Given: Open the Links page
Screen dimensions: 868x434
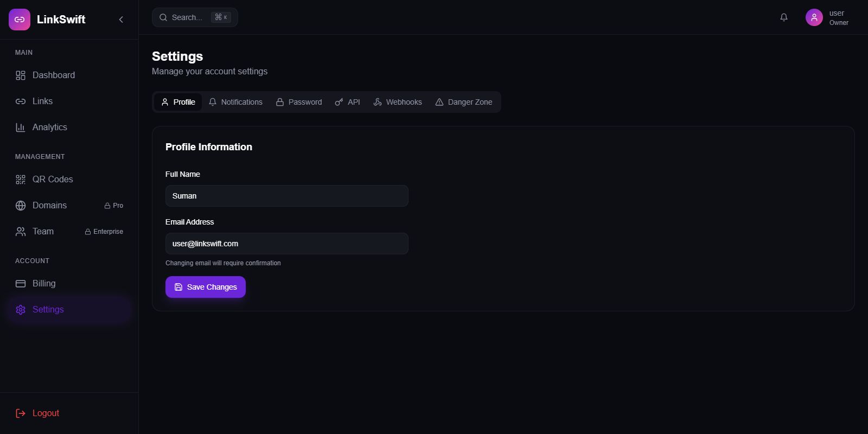Looking at the screenshot, I should (x=42, y=101).
